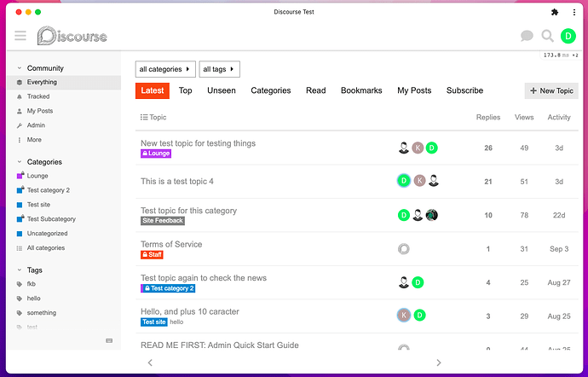Sort topics by Activity column header
Viewport: 588px width, 377px height.
(559, 117)
